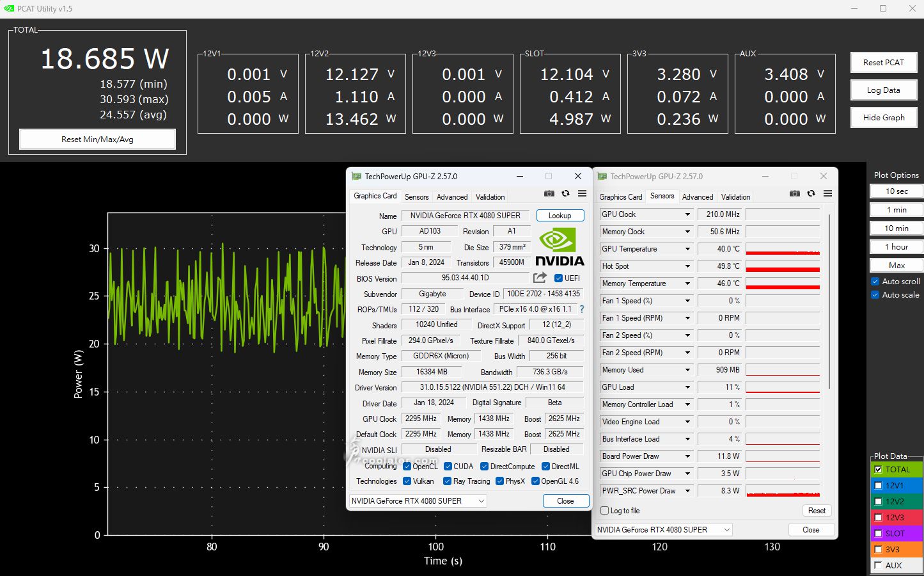This screenshot has width=924, height=576.
Task: Open GPU selector dropdown in Sensors window
Action: pos(664,529)
